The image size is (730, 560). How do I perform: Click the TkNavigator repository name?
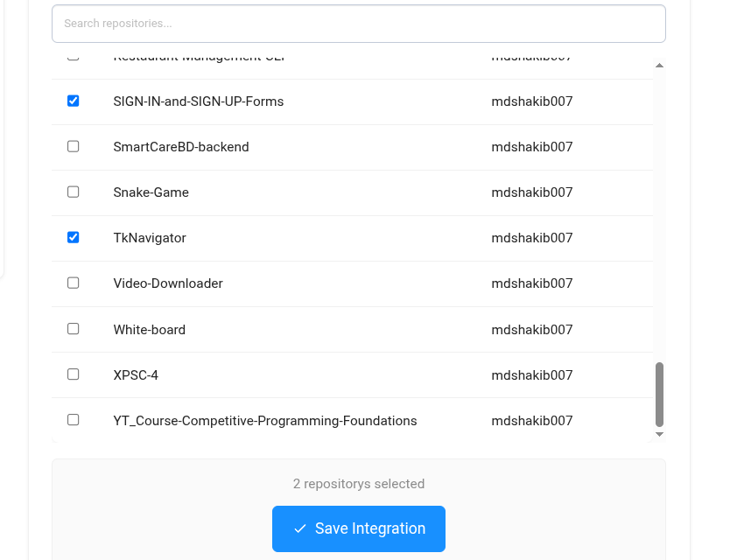[x=150, y=238]
